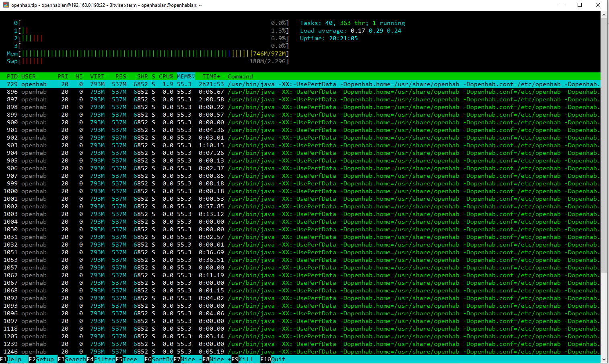Click TIME+ value 1:10.13 for PID 903
The image size is (609, 364).
[211, 145]
